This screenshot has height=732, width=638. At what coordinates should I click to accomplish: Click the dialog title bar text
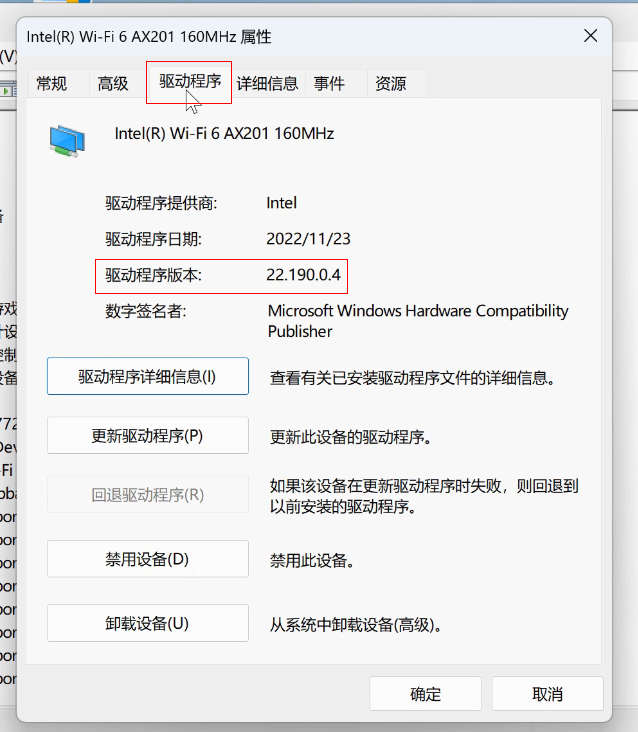(x=149, y=37)
